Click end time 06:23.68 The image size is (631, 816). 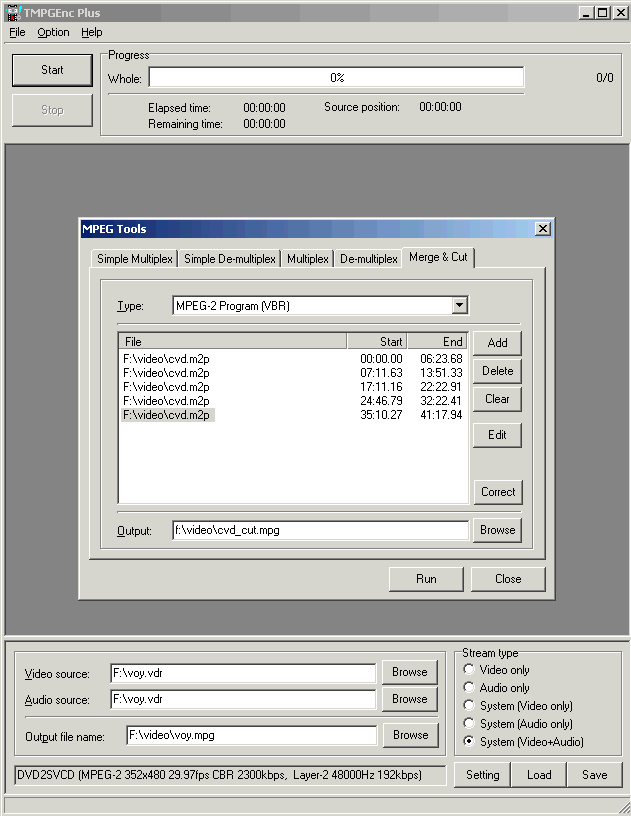tap(441, 359)
